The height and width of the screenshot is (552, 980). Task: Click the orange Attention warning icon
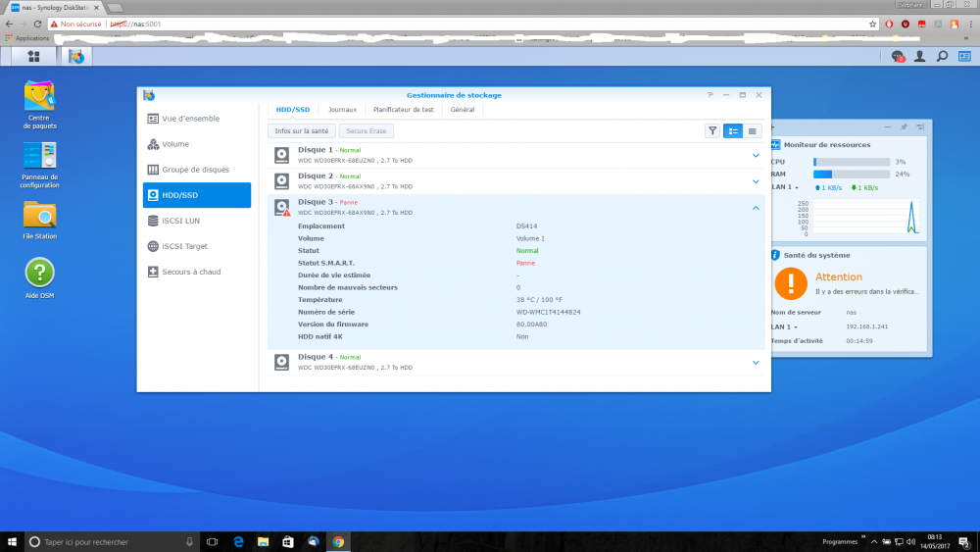791,283
